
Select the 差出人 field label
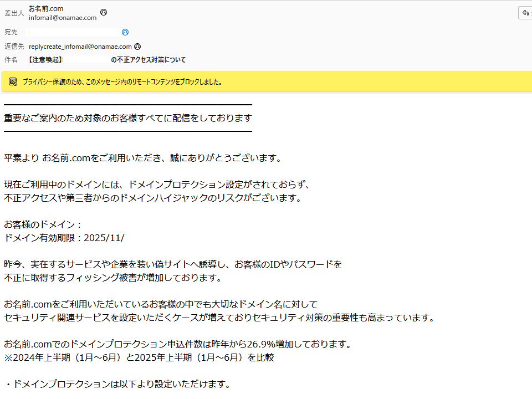point(14,13)
